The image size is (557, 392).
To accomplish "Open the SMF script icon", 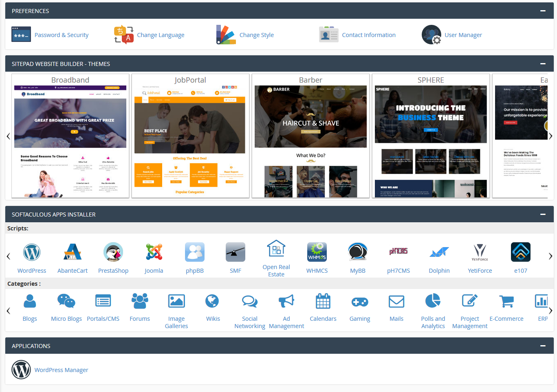I will tap(236, 252).
